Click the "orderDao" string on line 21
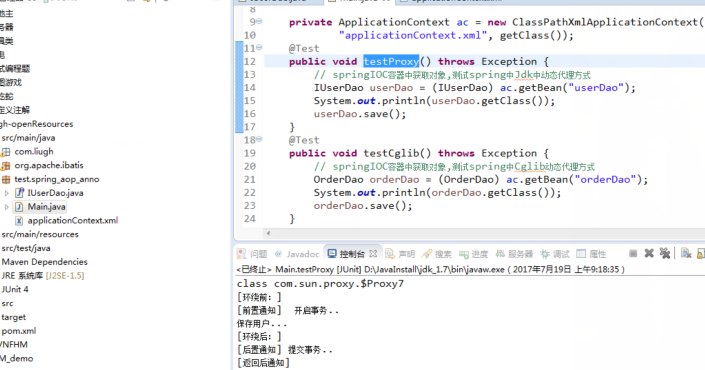The image size is (705, 370). pyautogui.click(x=606, y=179)
